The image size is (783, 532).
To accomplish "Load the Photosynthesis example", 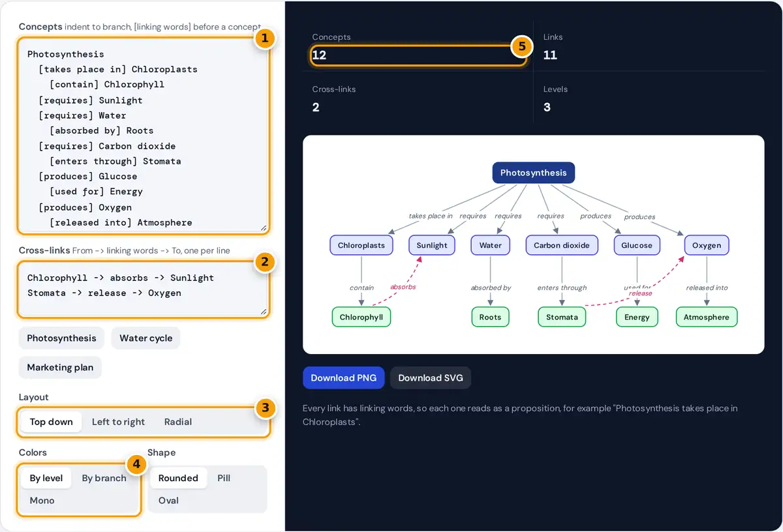I will tap(61, 338).
